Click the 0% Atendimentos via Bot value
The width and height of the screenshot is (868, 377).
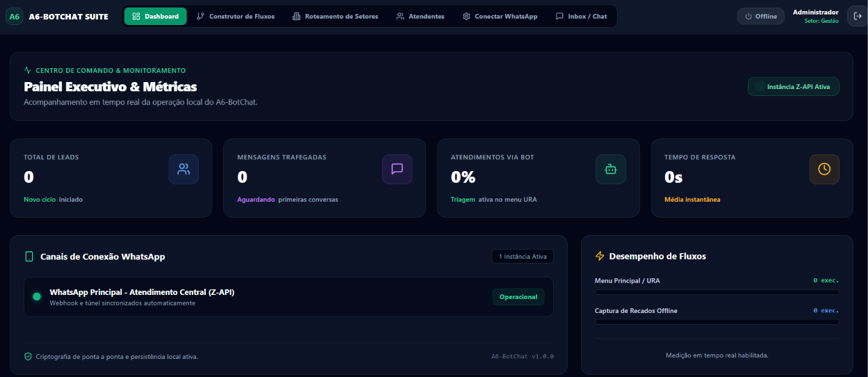pyautogui.click(x=463, y=177)
